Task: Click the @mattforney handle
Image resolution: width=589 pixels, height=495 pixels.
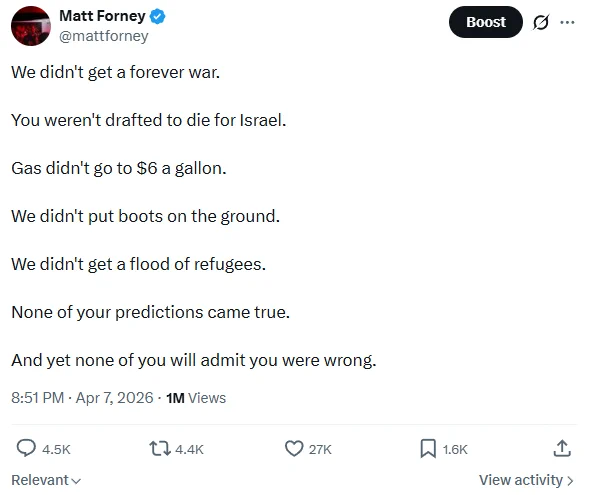Action: point(104,36)
